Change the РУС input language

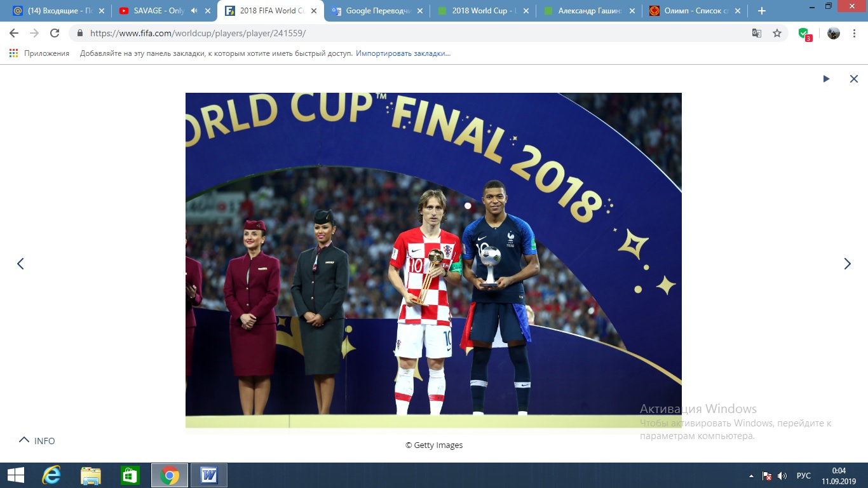pyautogui.click(x=803, y=475)
